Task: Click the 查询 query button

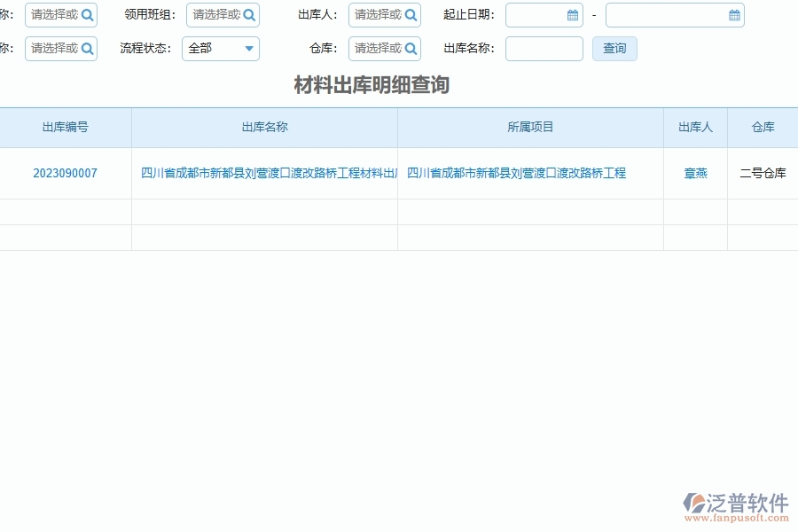Action: click(x=614, y=49)
